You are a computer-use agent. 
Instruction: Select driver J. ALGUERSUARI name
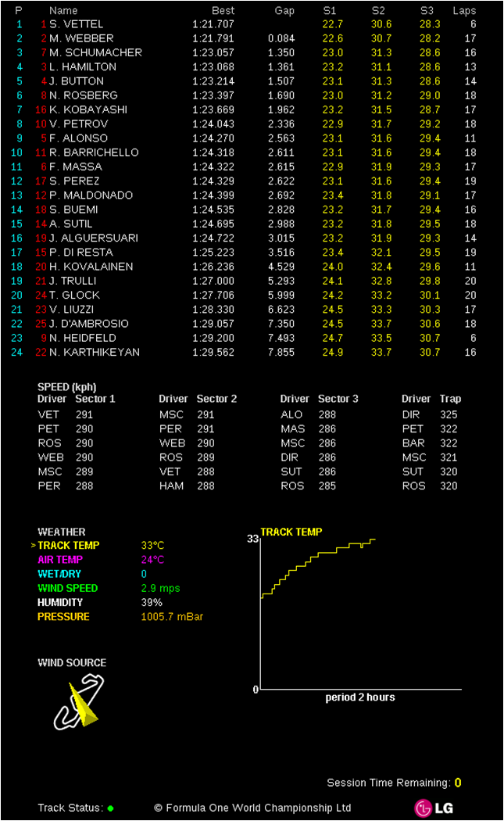coord(94,238)
